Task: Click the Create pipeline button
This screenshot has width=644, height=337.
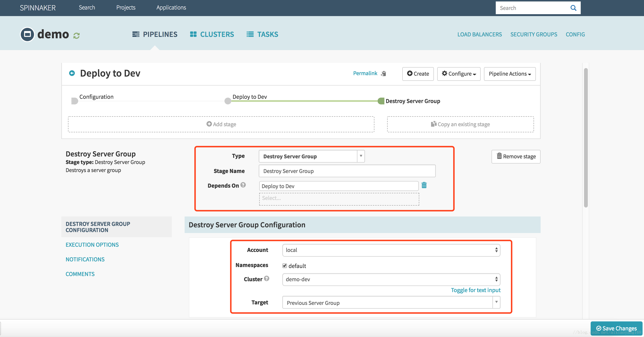Action: [418, 74]
